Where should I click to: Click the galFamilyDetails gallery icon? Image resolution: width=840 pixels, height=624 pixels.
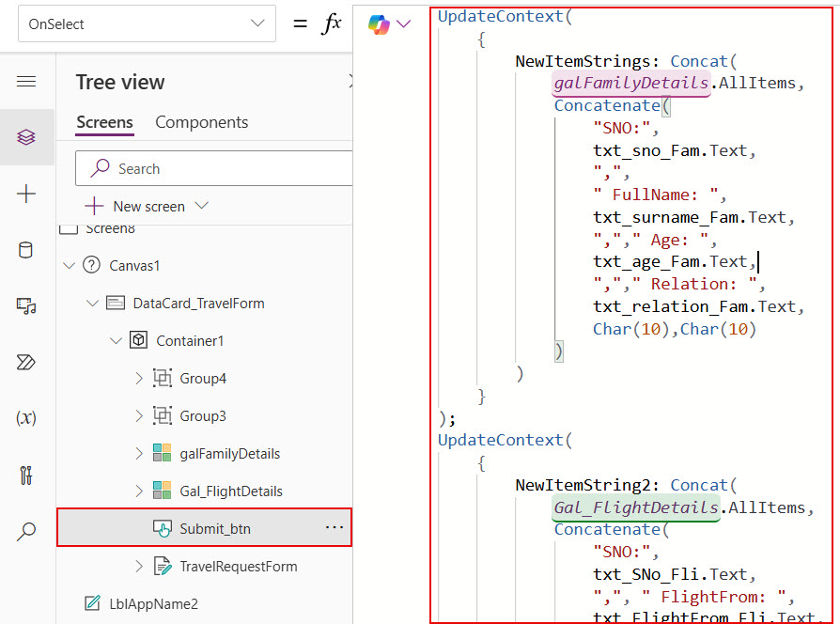click(x=162, y=453)
